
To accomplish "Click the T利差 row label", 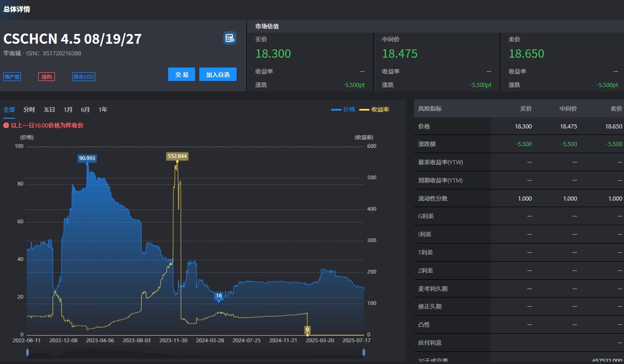I will 426,252.
